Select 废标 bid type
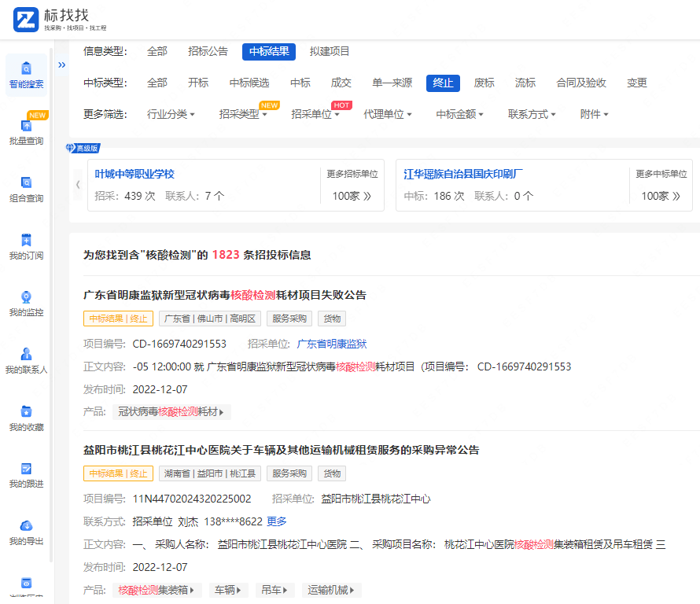The image size is (700, 604). click(484, 83)
